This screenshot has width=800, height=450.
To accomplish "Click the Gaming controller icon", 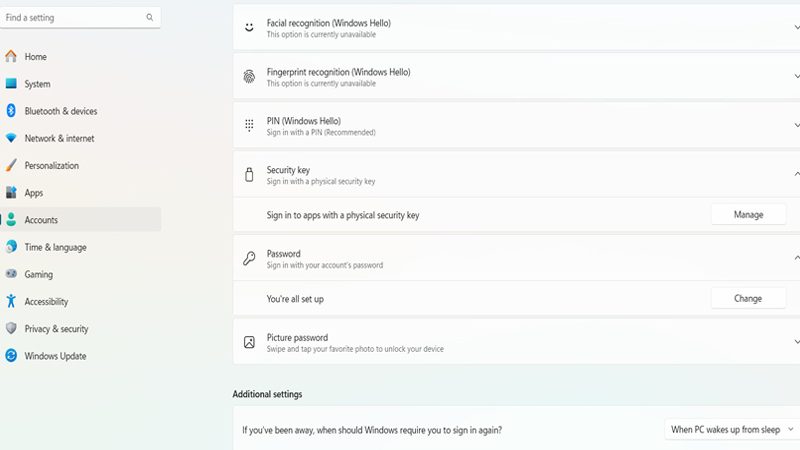I will click(11, 274).
